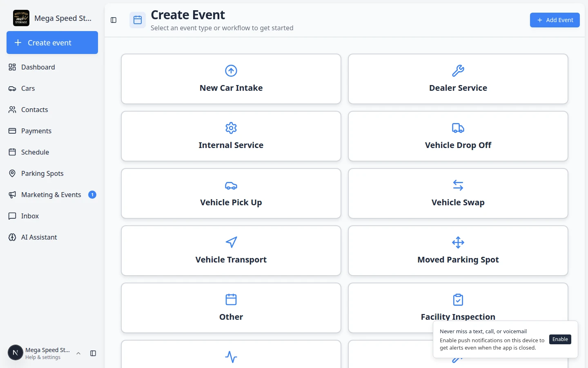This screenshot has height=368, width=588.
Task: Select the Internal Service label
Action: [x=231, y=145]
